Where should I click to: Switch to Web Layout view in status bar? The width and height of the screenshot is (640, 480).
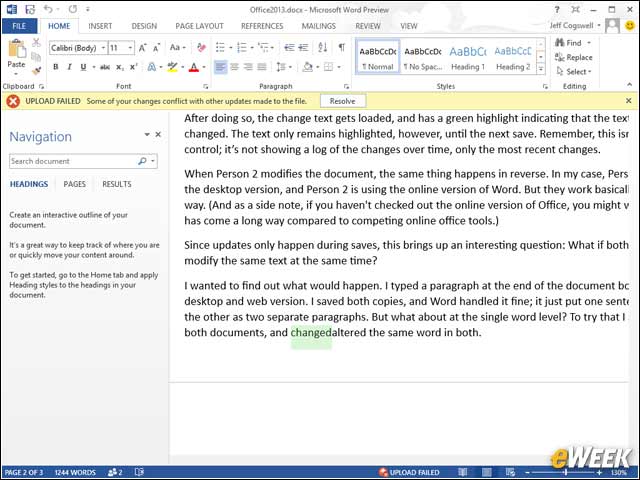(x=510, y=472)
